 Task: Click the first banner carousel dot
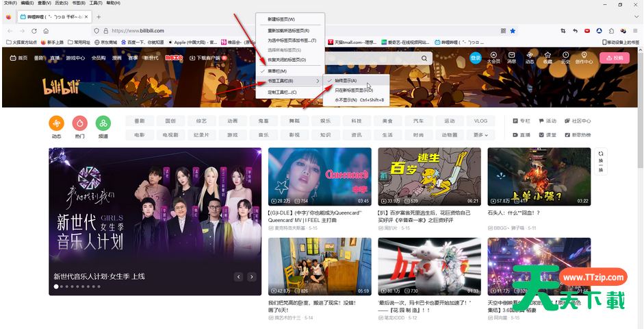(56, 287)
